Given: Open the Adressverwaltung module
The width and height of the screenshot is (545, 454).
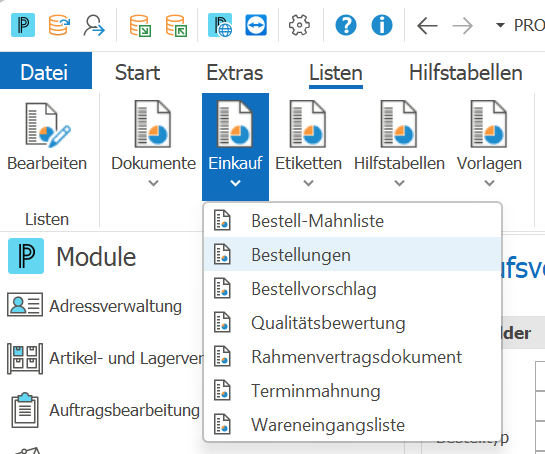Looking at the screenshot, I should point(115,306).
